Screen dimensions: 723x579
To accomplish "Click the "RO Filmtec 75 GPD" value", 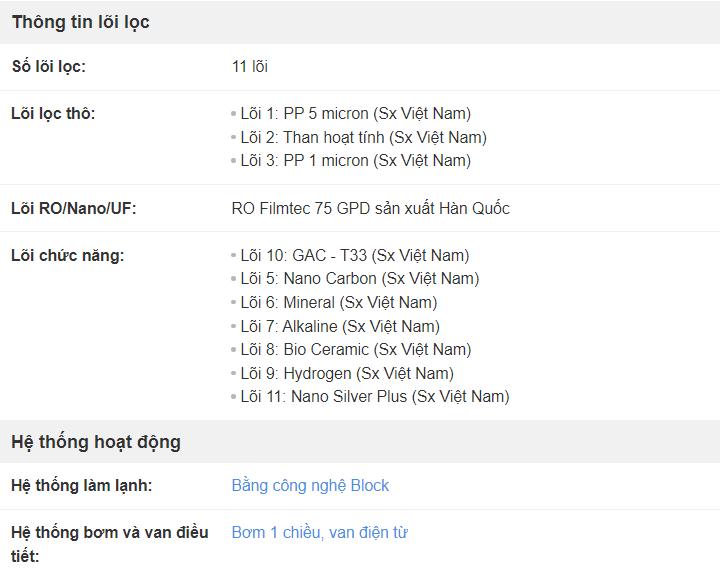I will (370, 208).
